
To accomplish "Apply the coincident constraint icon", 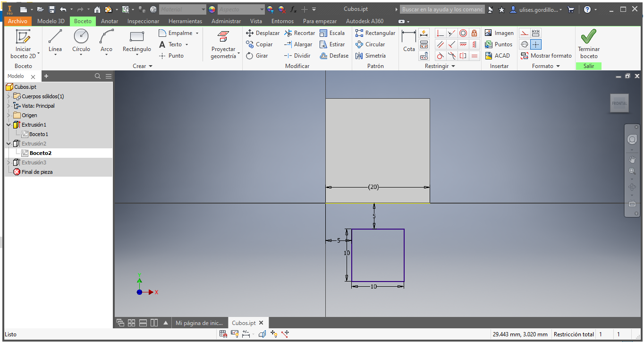I will 440,33.
